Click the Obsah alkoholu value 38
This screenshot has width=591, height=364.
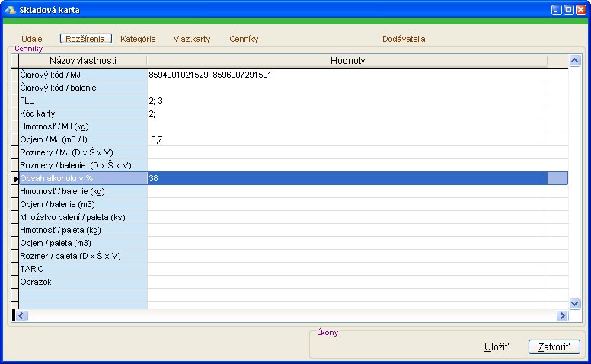pos(347,178)
